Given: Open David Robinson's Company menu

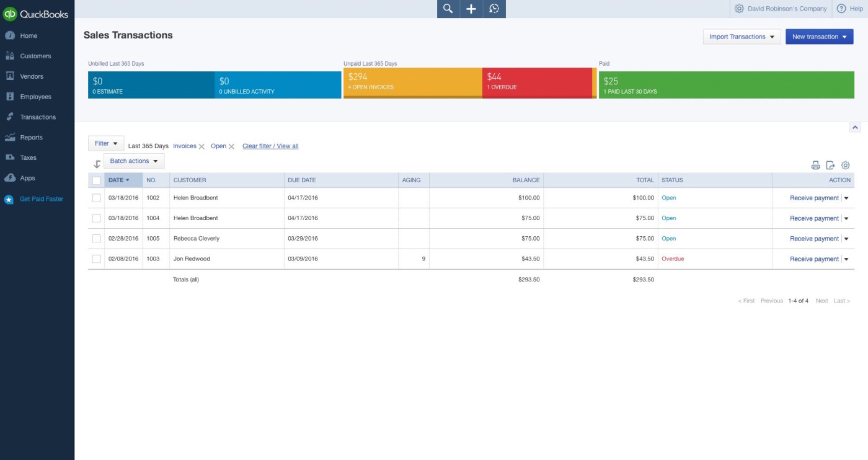Looking at the screenshot, I should click(x=787, y=9).
